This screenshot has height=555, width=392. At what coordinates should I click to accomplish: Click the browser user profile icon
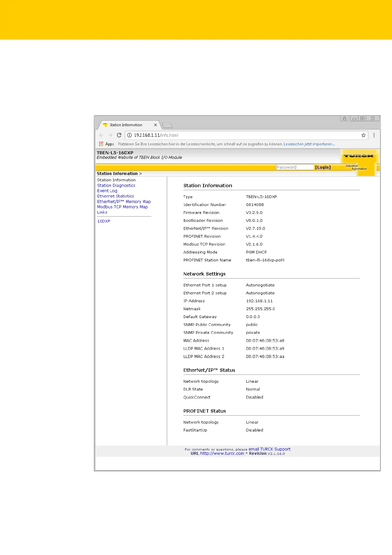pyautogui.click(x=344, y=118)
